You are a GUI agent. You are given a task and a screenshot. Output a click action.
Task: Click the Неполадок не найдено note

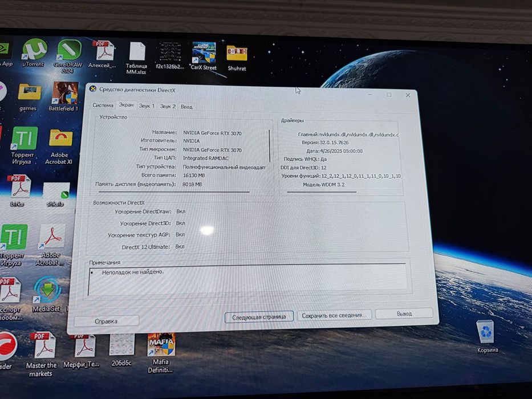[x=133, y=272]
